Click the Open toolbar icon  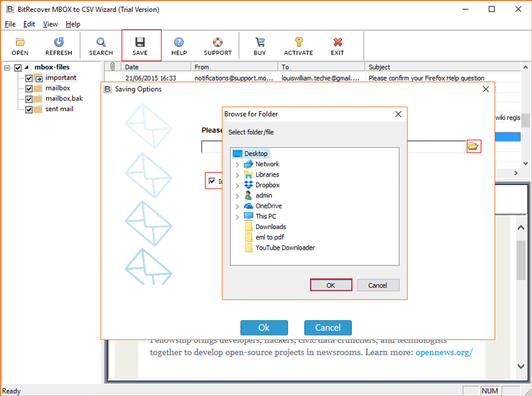click(x=20, y=42)
